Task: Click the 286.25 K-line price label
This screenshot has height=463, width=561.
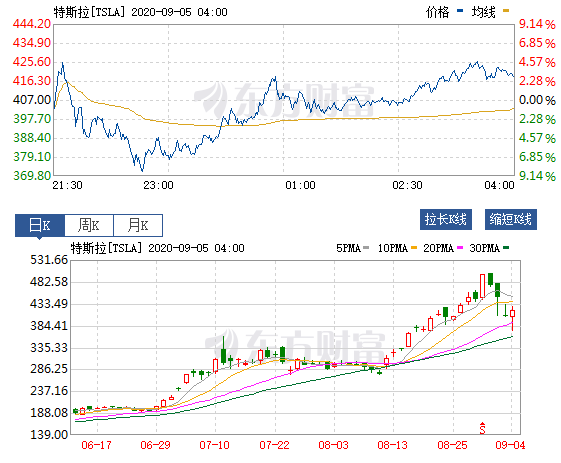Action: tap(49, 369)
